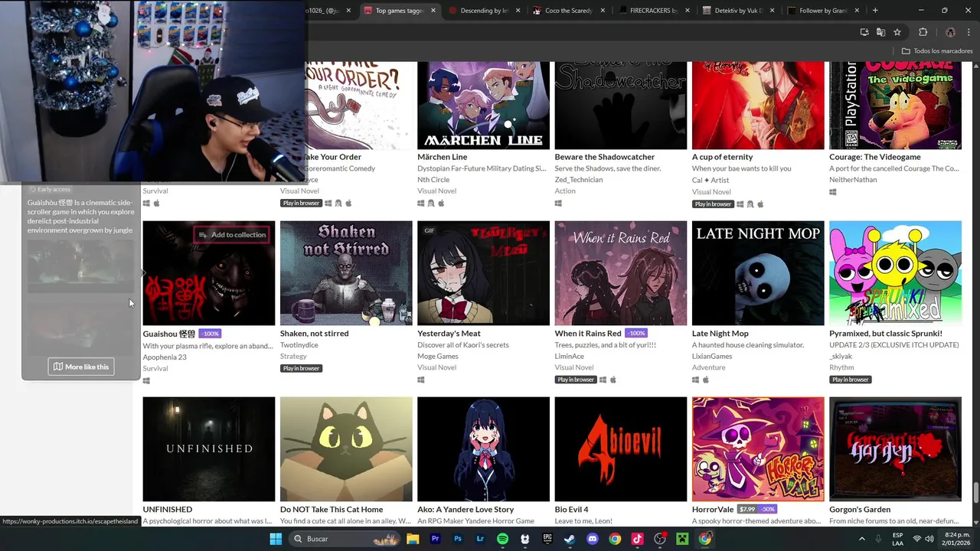Click 'Add to collection' on Guaishou
Image resolution: width=980 pixels, height=551 pixels.
pos(232,235)
